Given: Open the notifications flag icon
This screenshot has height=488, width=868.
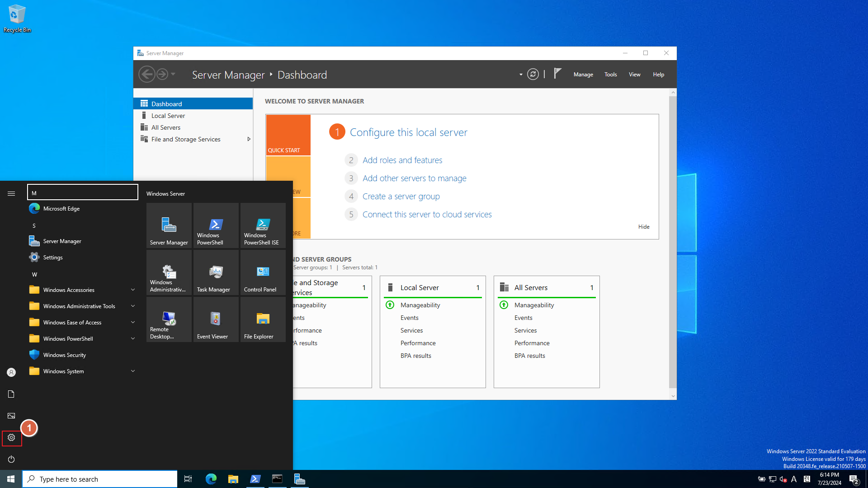Looking at the screenshot, I should click(x=557, y=74).
